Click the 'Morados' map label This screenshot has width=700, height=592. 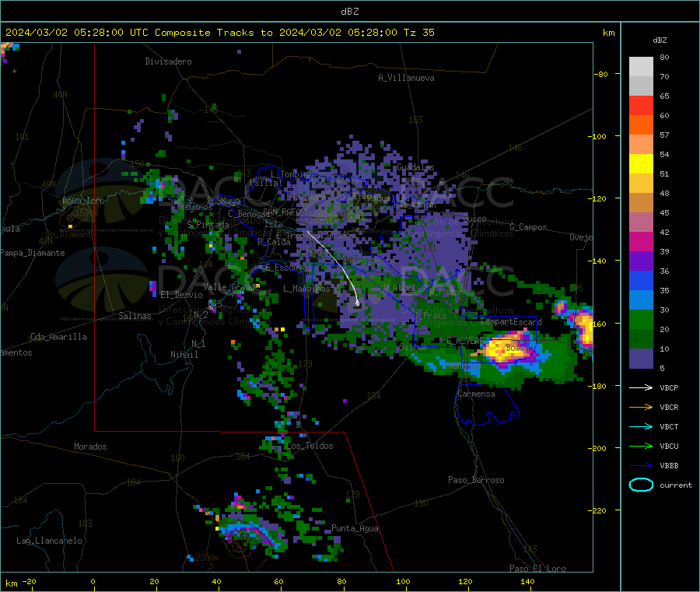pos(90,447)
